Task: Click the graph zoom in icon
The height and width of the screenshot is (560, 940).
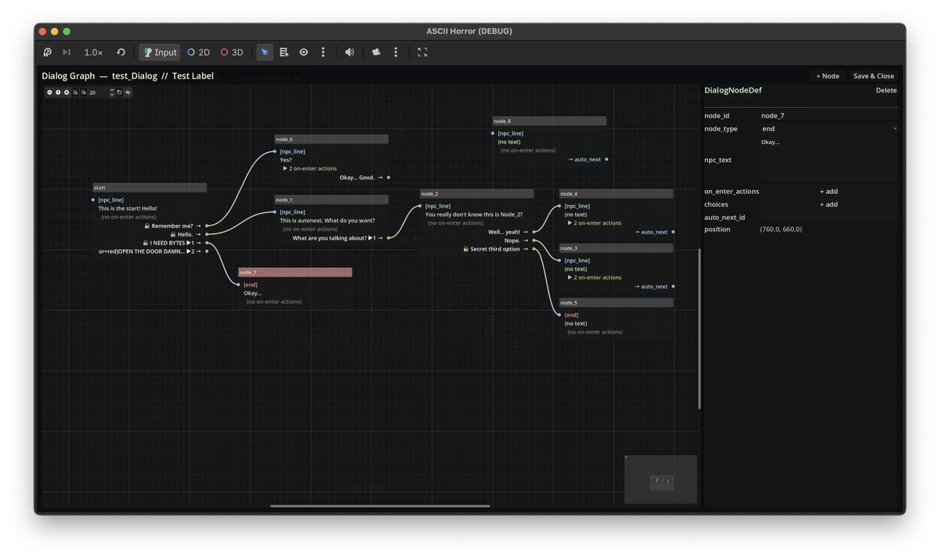Action: (67, 92)
